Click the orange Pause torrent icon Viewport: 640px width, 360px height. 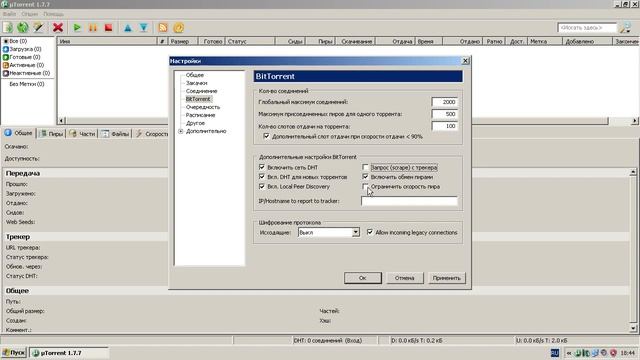tap(93, 27)
